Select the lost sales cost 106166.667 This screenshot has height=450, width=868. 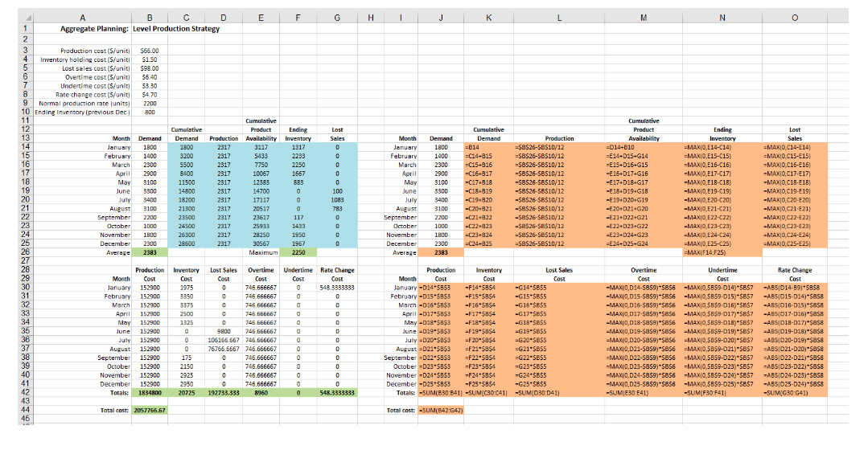coord(223,340)
